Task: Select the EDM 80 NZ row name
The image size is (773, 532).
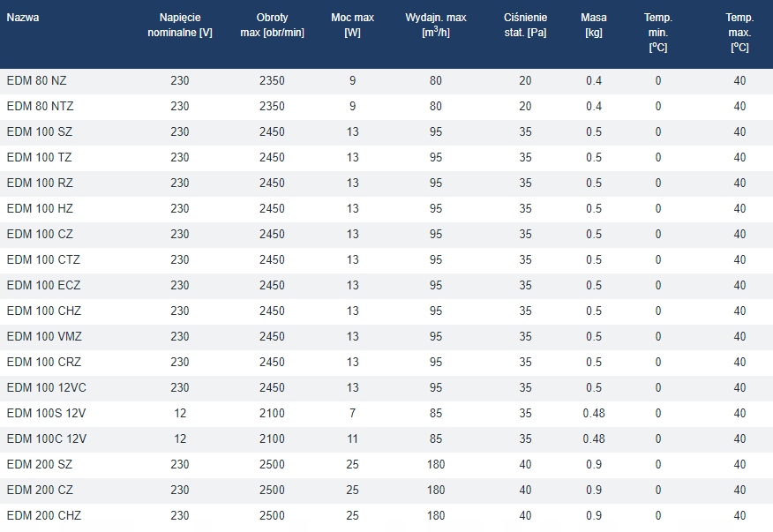Action: click(x=36, y=81)
